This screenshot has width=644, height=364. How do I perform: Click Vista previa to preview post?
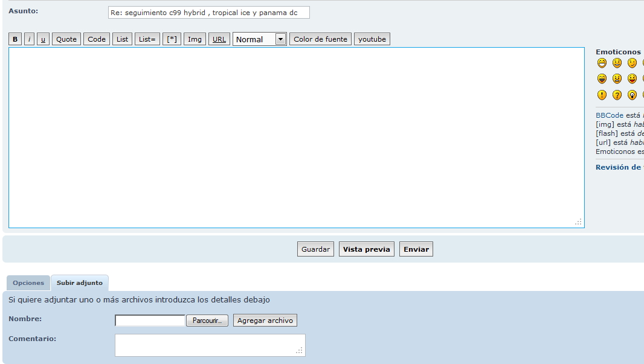(x=366, y=249)
